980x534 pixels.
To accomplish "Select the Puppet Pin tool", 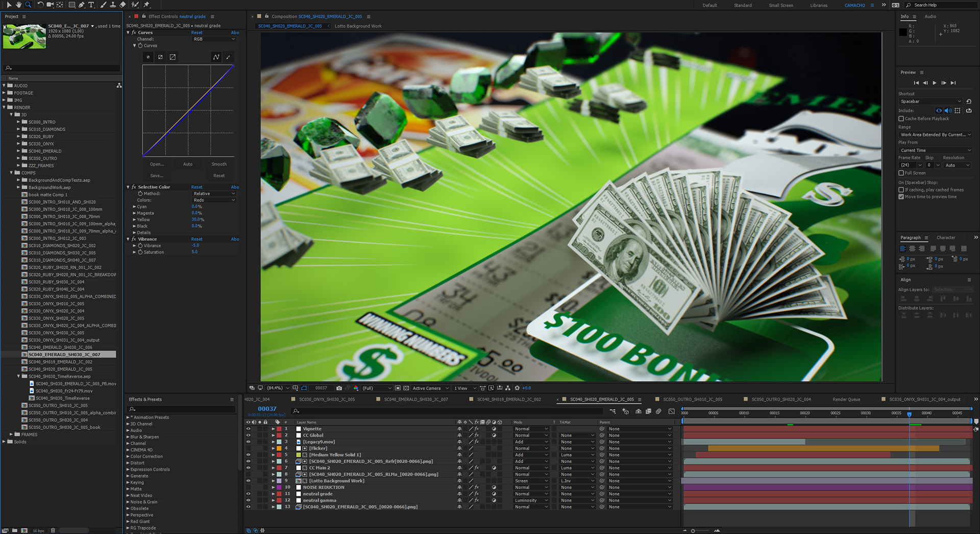I will [x=146, y=5].
